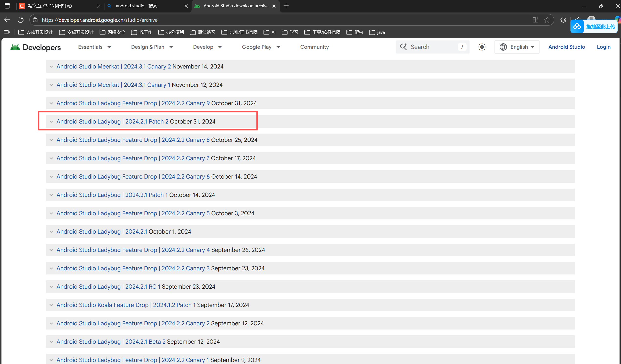Open the 网络安全 bookmark folder
The width and height of the screenshot is (621, 364).
112,32
